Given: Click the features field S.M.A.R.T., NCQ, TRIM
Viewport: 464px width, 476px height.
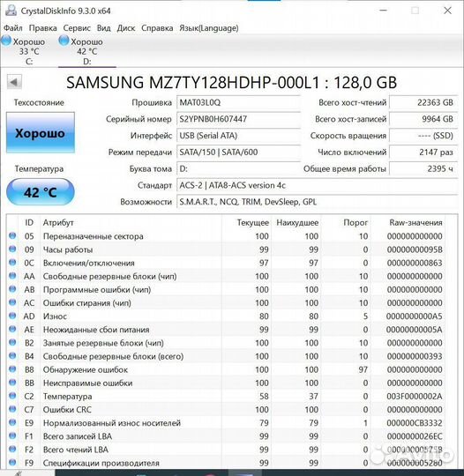Looking at the screenshot, I should pyautogui.click(x=318, y=202).
